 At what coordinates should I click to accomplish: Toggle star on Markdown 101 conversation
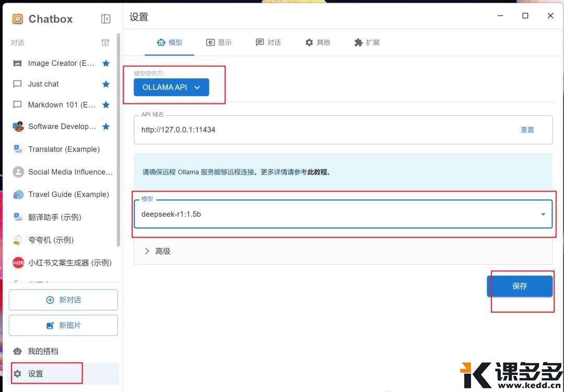(x=105, y=105)
